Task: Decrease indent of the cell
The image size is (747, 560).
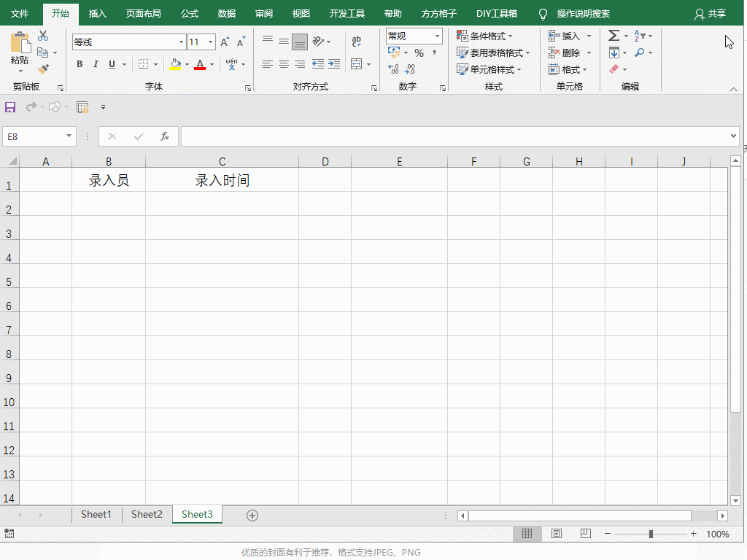Action: (x=318, y=64)
